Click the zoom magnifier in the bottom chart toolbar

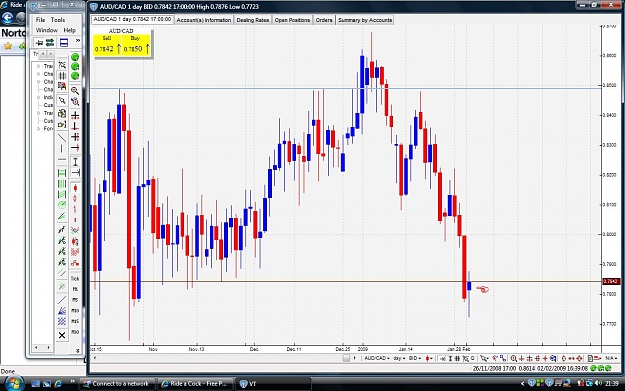tap(514, 358)
